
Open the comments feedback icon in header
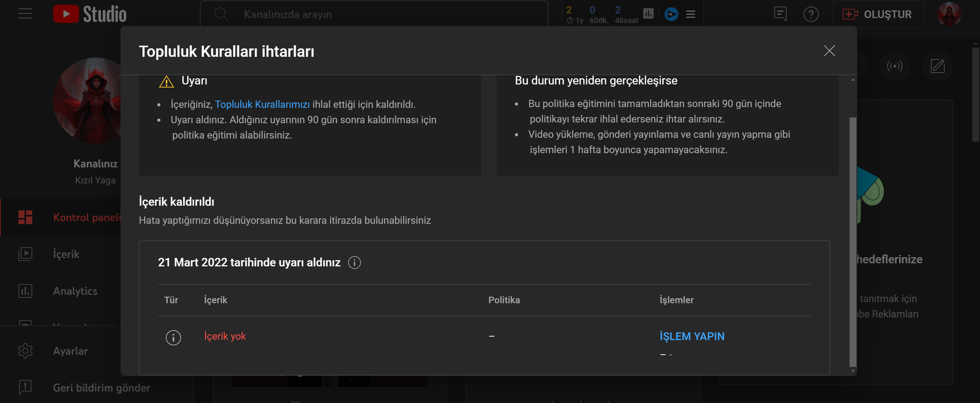coord(780,14)
